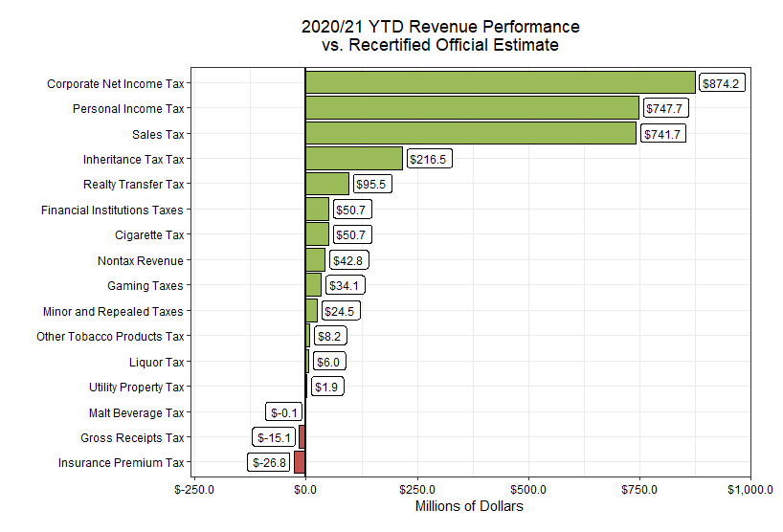Click the Minor and Repealed Taxes bar

(x=311, y=311)
